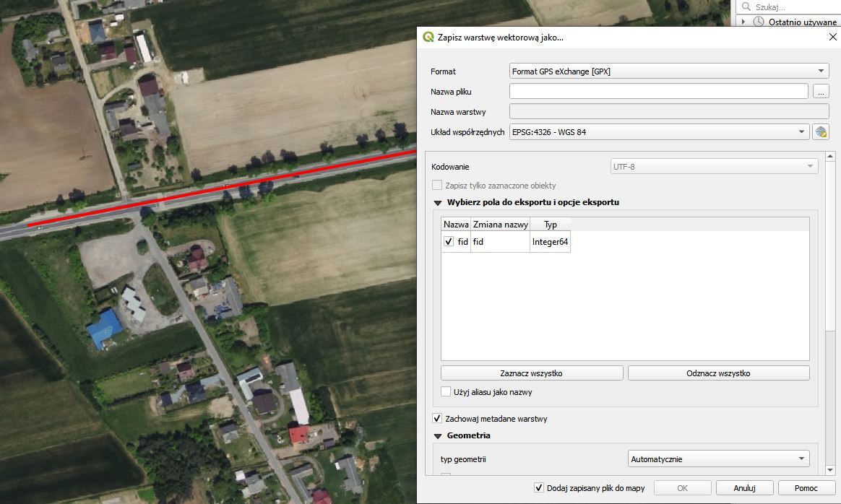This screenshot has width=841, height=504.
Task: Click the Anuluj button
Action: click(x=744, y=488)
